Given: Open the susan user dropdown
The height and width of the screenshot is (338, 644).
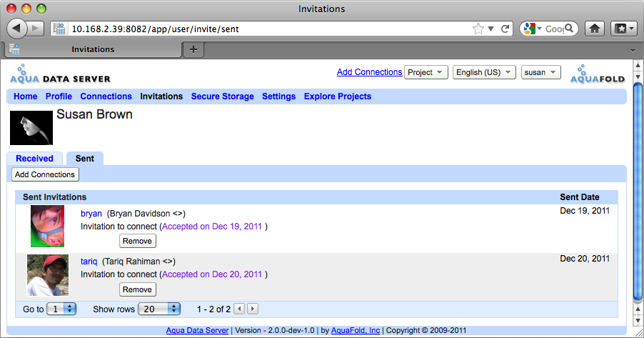Looking at the screenshot, I should click(x=540, y=72).
